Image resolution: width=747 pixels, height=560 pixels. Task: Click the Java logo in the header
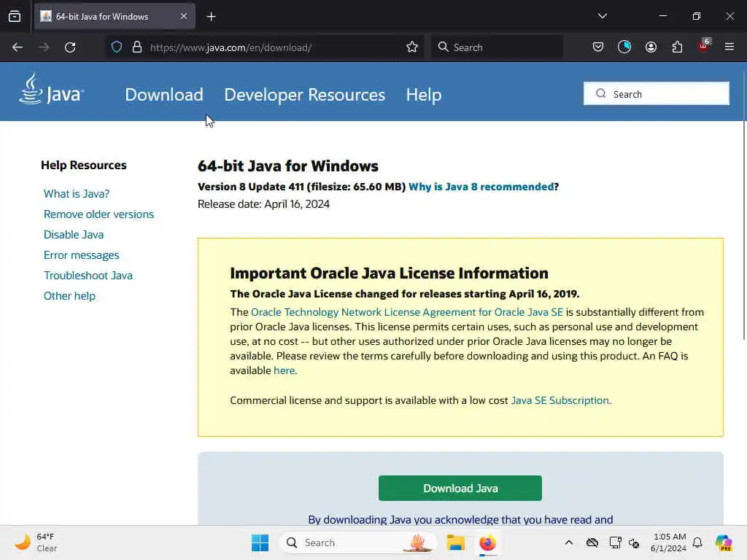pyautogui.click(x=51, y=90)
